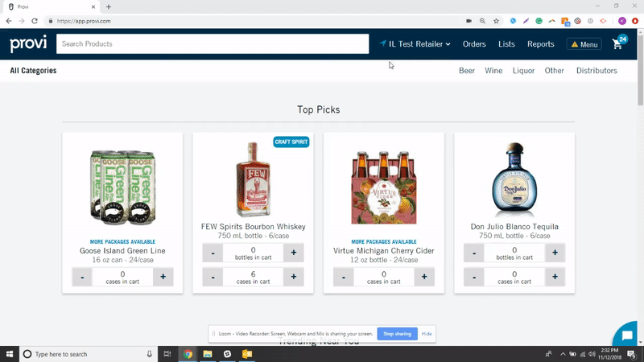The width and height of the screenshot is (644, 362).
Task: Click the Provi logo
Action: [x=28, y=43]
